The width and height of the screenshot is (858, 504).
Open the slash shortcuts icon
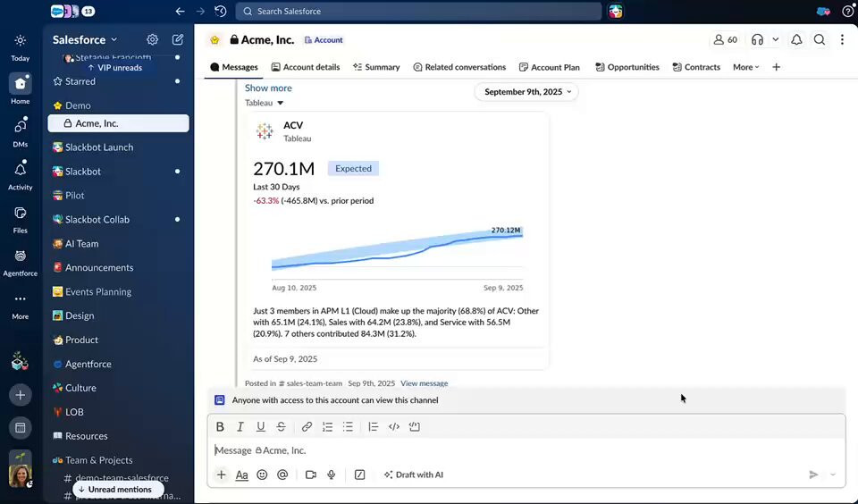(359, 475)
